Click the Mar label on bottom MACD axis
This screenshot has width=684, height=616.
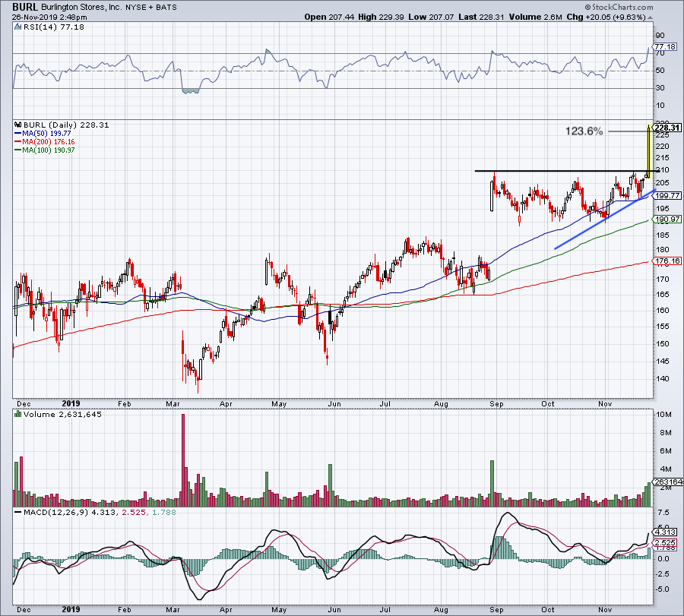(x=173, y=609)
